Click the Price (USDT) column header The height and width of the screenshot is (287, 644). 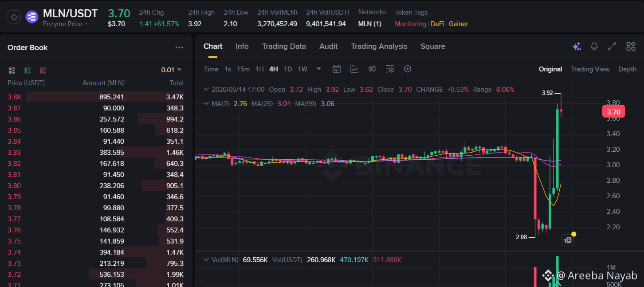coord(26,83)
